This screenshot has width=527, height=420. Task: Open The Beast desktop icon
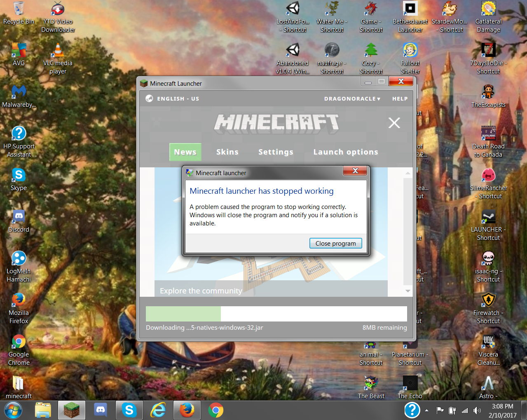[371, 387]
